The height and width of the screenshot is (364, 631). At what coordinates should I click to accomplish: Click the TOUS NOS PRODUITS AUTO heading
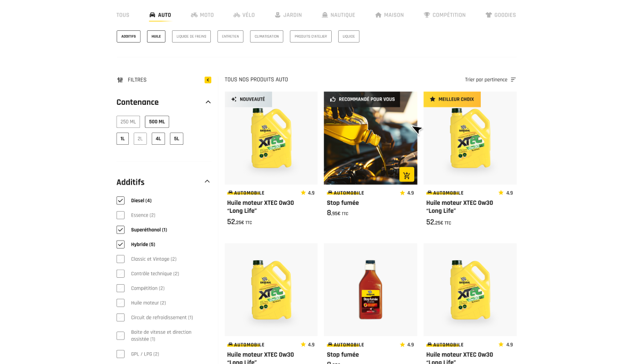(x=256, y=80)
